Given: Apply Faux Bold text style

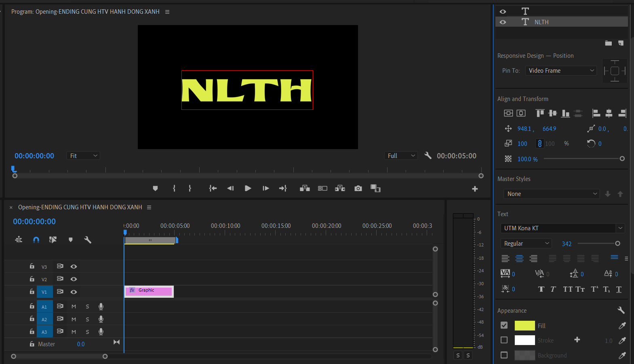Looking at the screenshot, I should click(x=541, y=289).
